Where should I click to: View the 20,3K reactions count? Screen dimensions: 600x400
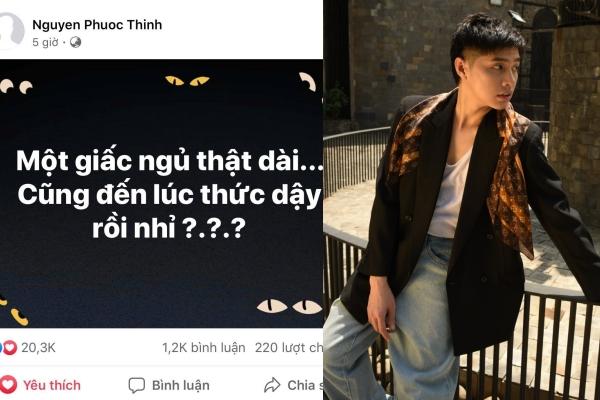pyautogui.click(x=38, y=348)
